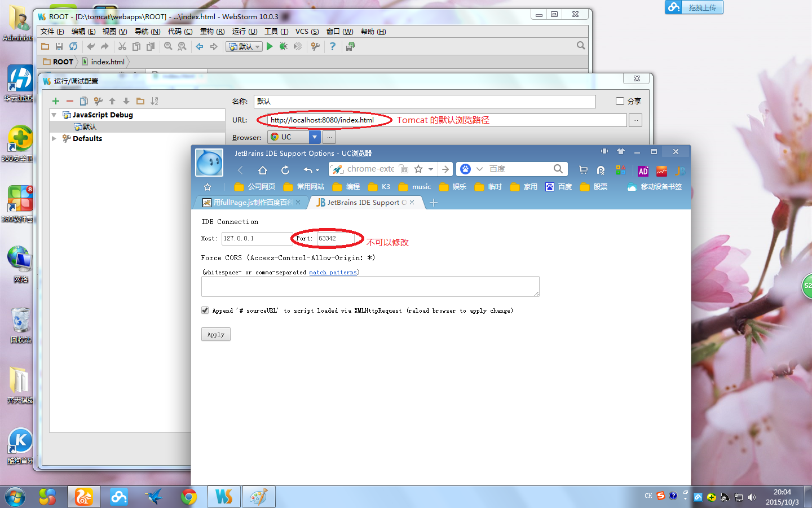Move configuration up with the up arrow
Image resolution: width=812 pixels, height=508 pixels.
112,101
